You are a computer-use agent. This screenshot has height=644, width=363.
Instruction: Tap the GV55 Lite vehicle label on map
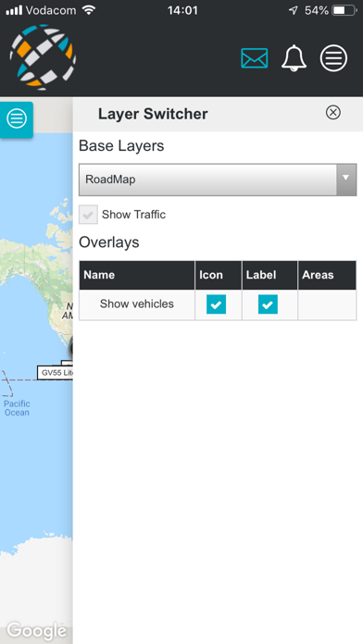[56, 373]
